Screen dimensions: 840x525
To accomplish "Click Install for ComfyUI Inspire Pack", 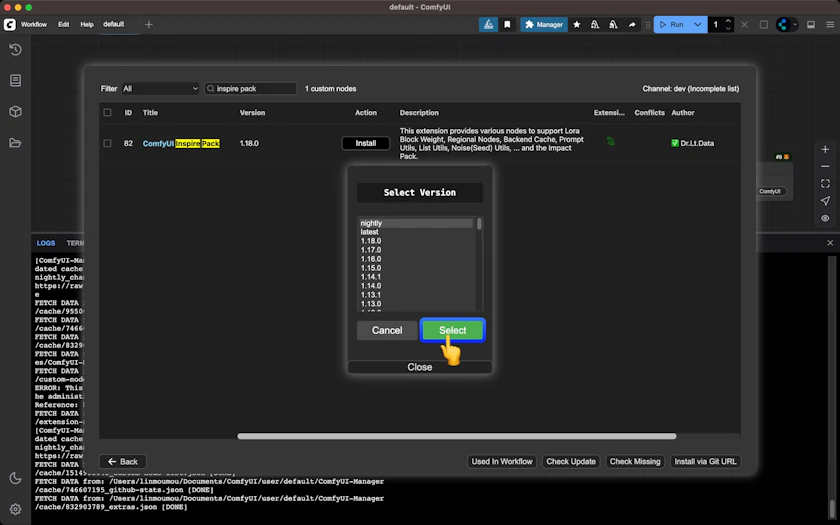I will (x=365, y=143).
